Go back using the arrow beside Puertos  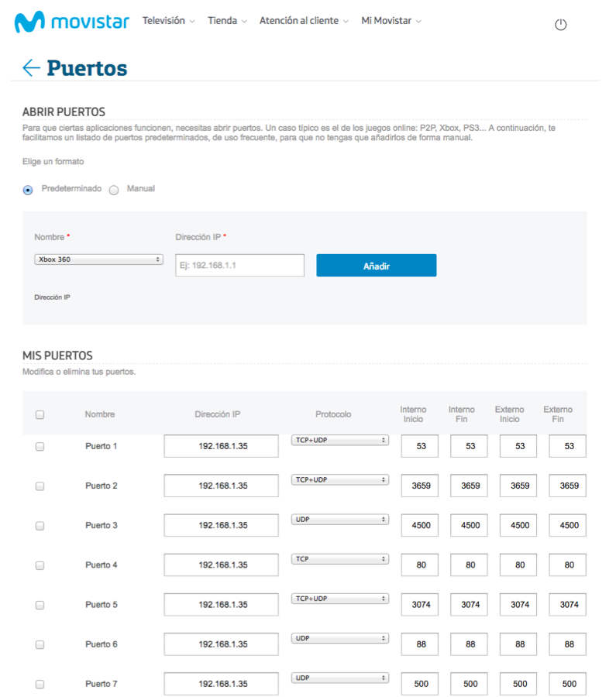[31, 68]
